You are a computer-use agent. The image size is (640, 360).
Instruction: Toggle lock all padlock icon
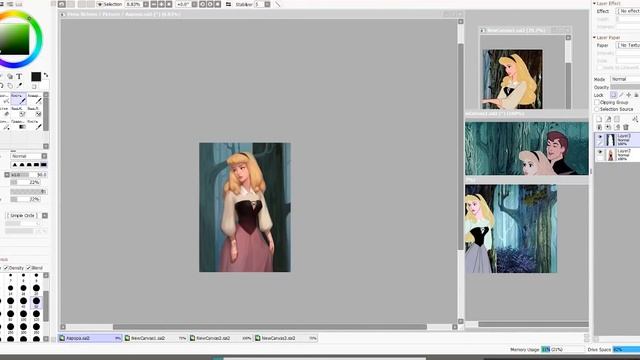coord(636,95)
